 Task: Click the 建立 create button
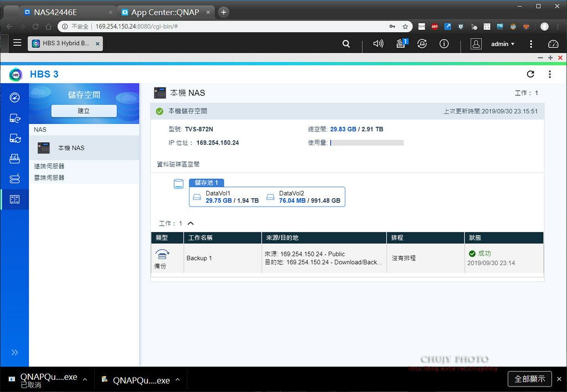click(x=84, y=111)
